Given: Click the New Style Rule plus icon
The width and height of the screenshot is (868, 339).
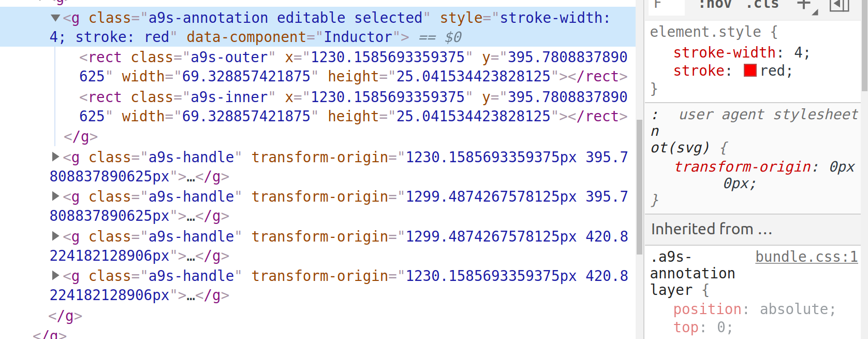Looking at the screenshot, I should click(803, 4).
